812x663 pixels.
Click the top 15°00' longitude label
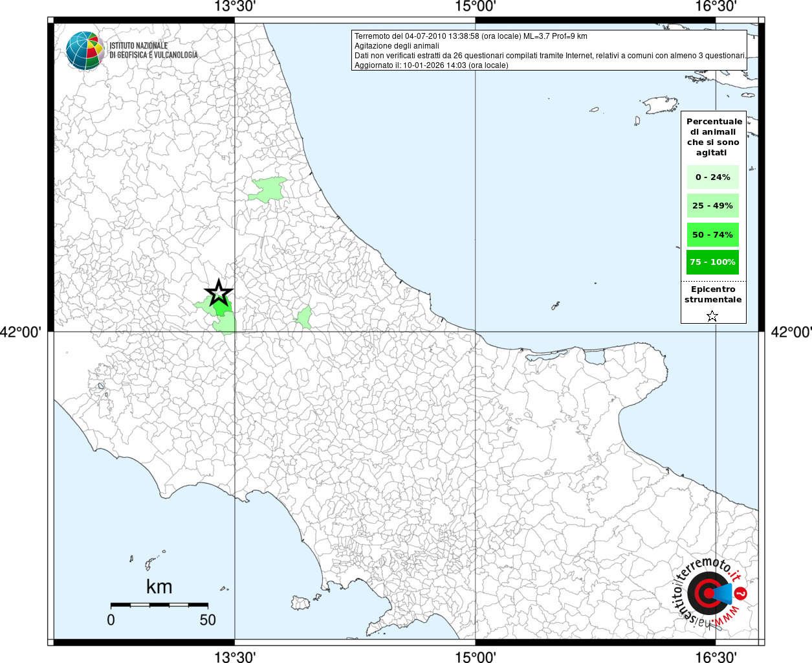click(x=475, y=7)
